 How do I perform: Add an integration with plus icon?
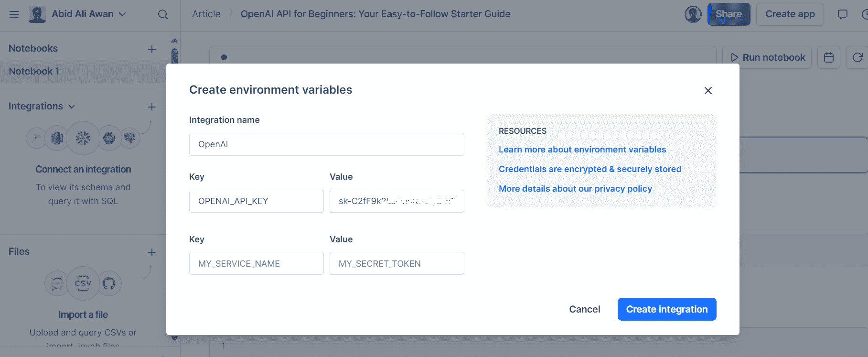tap(152, 107)
